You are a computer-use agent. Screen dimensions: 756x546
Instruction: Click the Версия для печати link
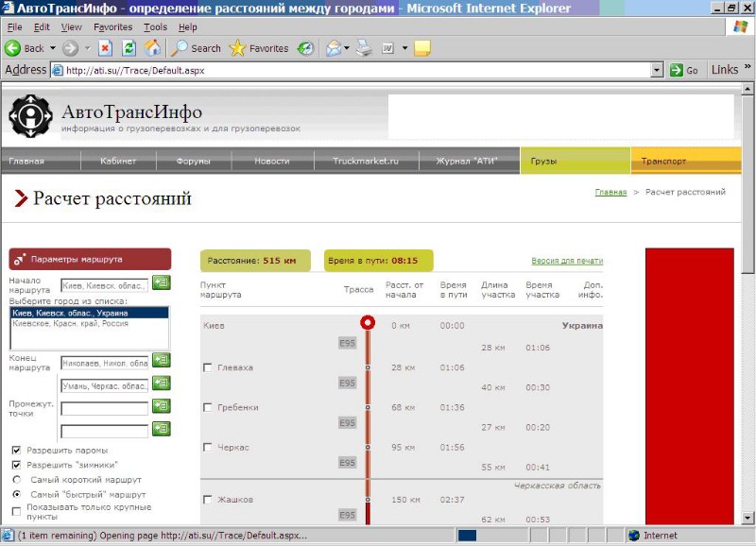pyautogui.click(x=567, y=261)
